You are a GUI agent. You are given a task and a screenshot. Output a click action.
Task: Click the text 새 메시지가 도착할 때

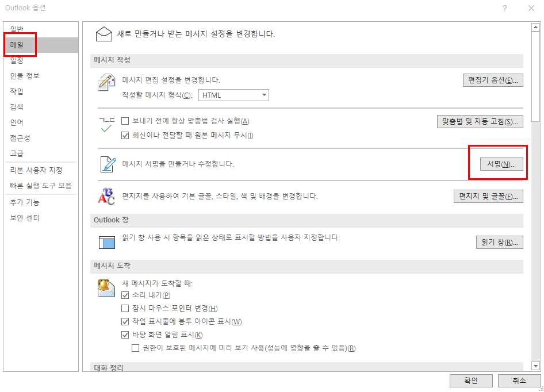(x=157, y=283)
